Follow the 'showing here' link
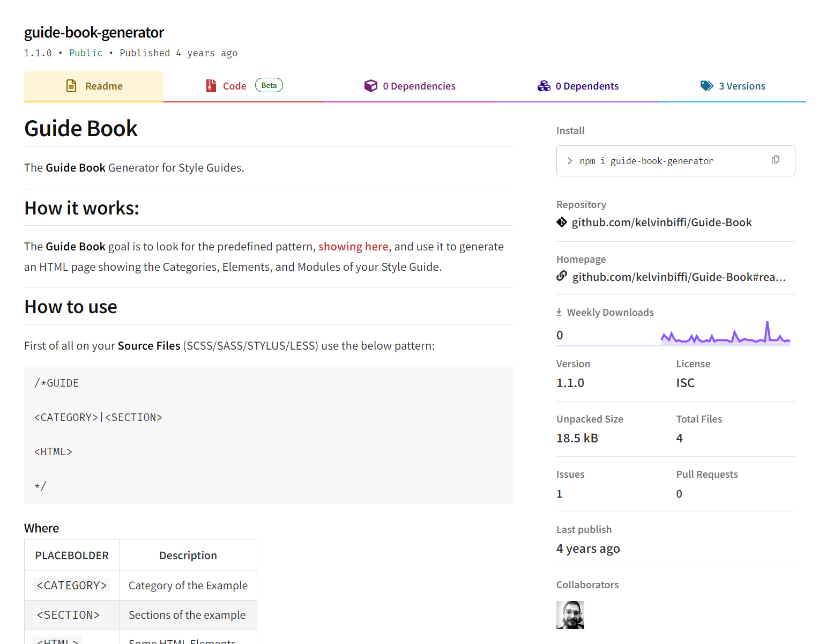The width and height of the screenshot is (826, 644). [353, 247]
